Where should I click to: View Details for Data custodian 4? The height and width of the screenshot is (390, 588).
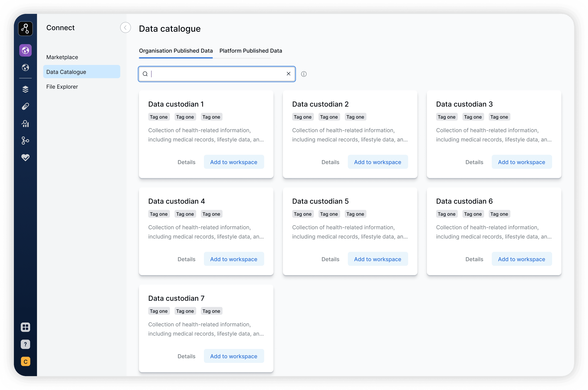pos(187,259)
